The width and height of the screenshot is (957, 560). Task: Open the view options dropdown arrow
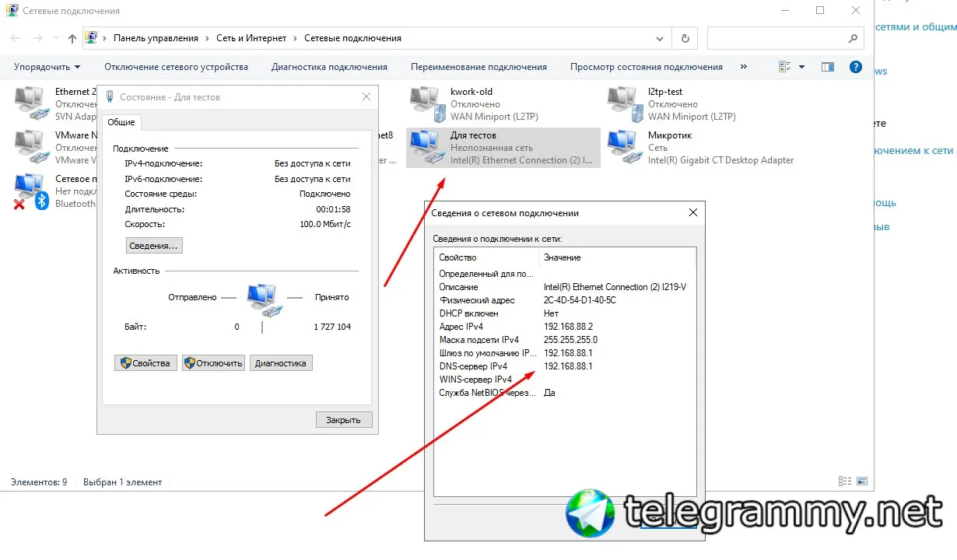pyautogui.click(x=802, y=67)
